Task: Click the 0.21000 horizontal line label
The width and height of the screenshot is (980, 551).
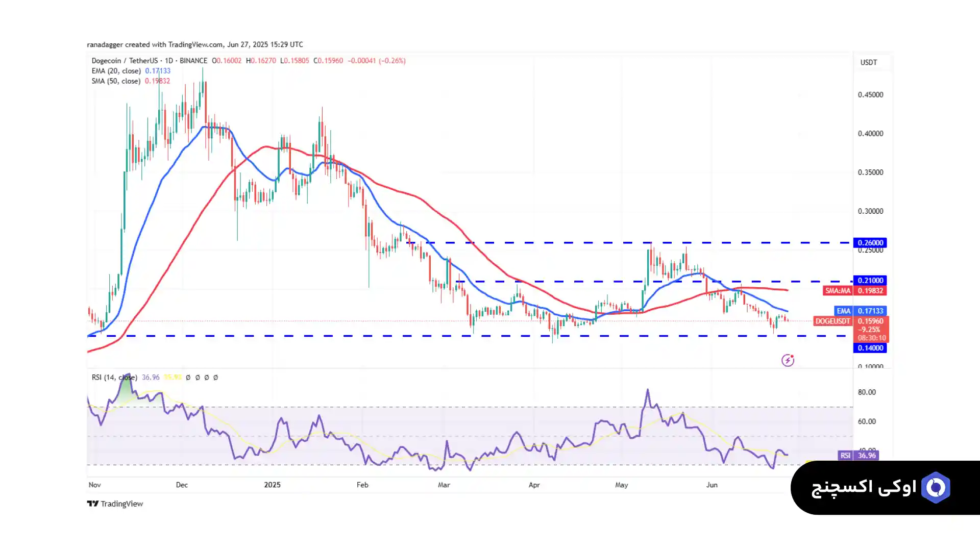Action: pos(870,281)
